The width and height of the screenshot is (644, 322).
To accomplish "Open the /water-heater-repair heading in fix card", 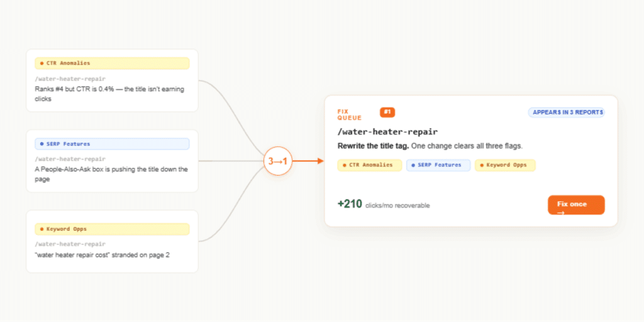I will [x=387, y=132].
